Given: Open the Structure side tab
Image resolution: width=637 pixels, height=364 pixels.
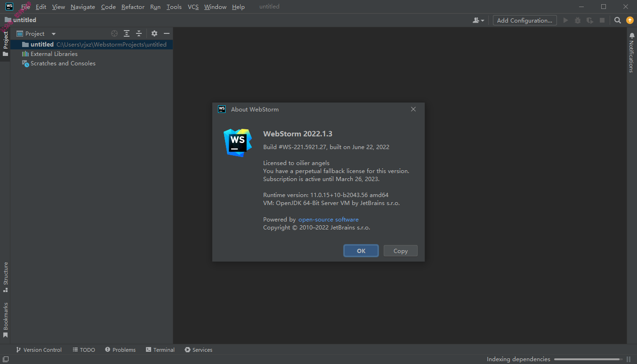Looking at the screenshot, I should point(5,277).
